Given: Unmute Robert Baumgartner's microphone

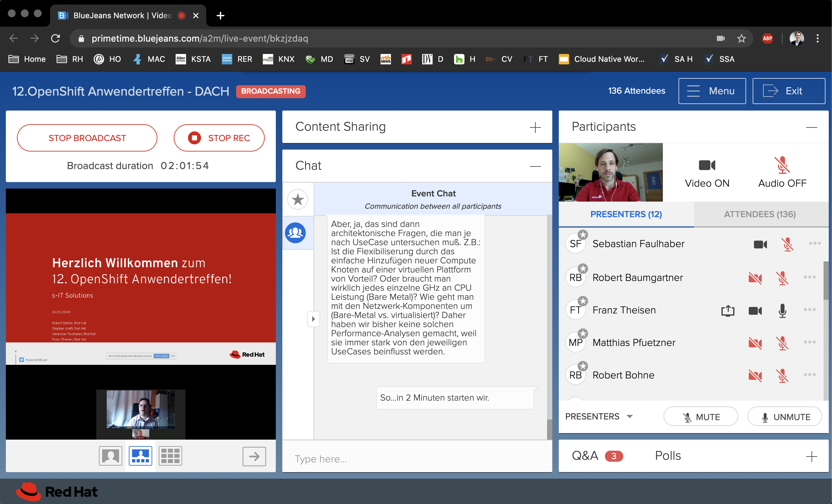Looking at the screenshot, I should pyautogui.click(x=782, y=278).
